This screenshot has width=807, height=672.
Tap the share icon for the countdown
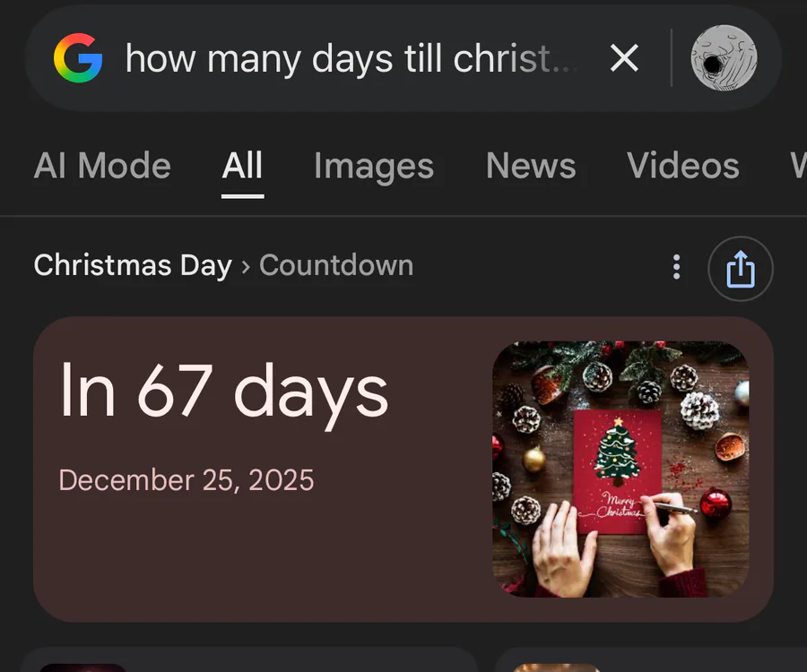click(x=740, y=268)
